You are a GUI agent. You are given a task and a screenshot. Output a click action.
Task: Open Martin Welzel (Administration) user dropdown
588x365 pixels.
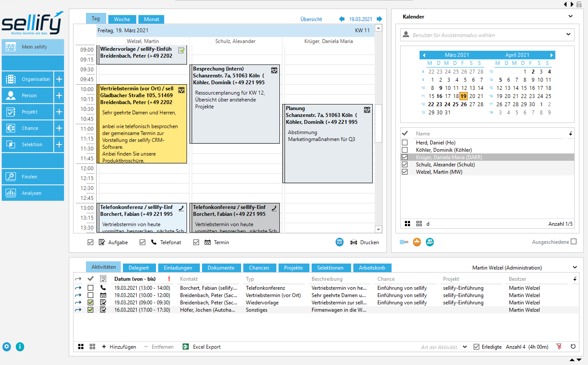(x=575, y=267)
